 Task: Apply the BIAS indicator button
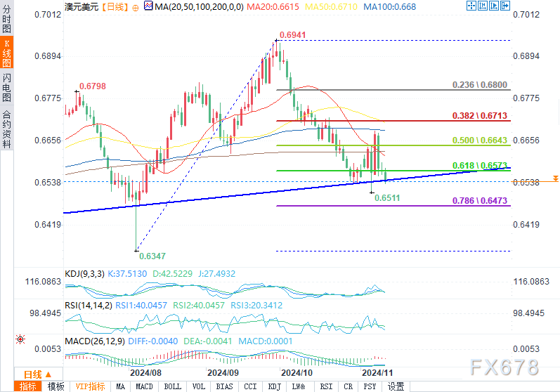[224, 386]
